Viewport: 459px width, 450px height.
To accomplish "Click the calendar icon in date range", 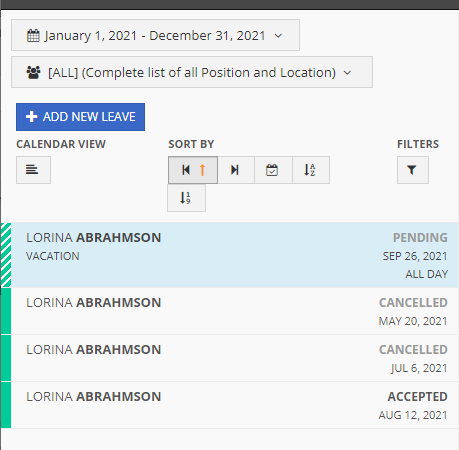I will pos(33,35).
